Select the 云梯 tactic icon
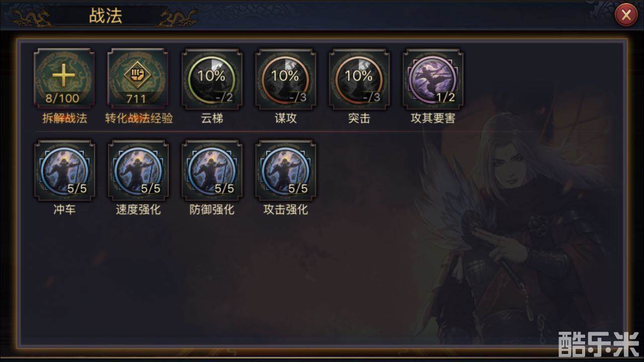 pos(212,79)
